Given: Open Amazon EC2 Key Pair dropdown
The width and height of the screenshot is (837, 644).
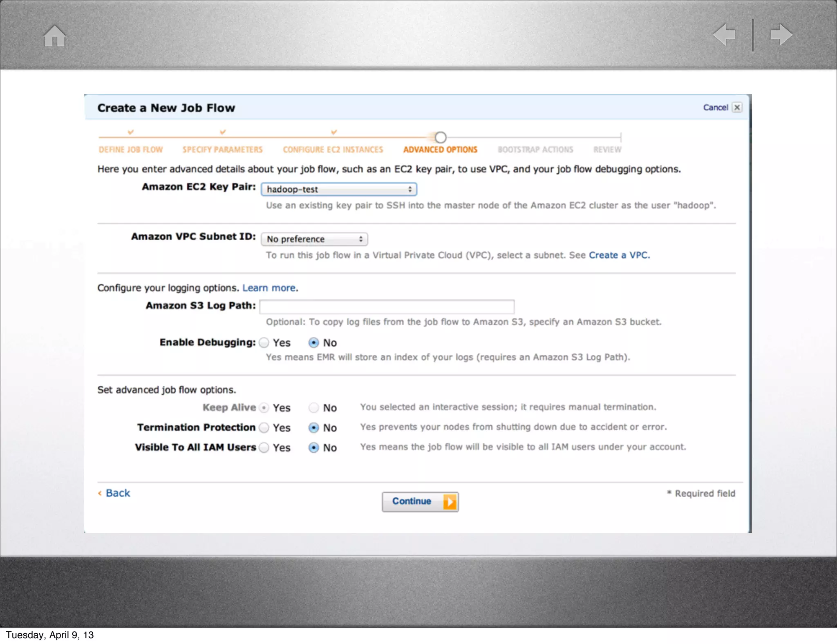Looking at the screenshot, I should coord(339,189).
